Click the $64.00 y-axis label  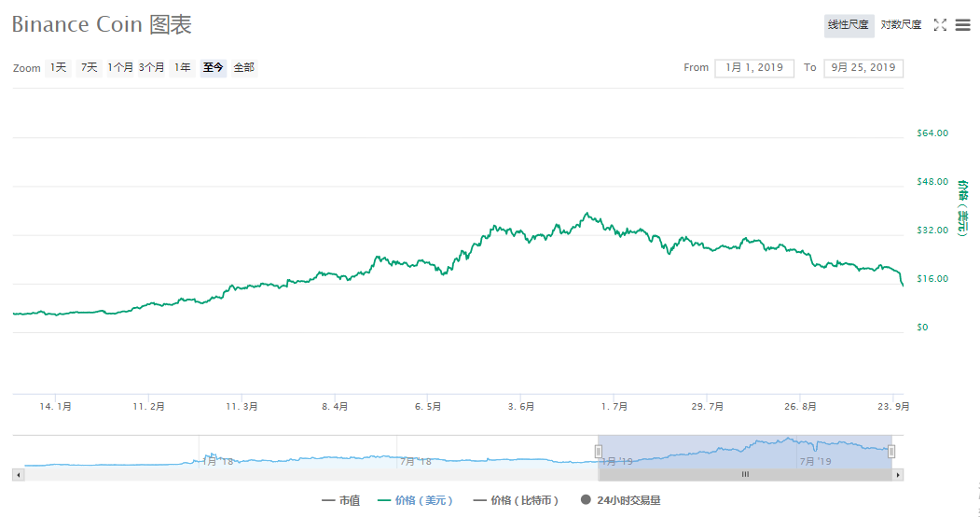coord(932,133)
